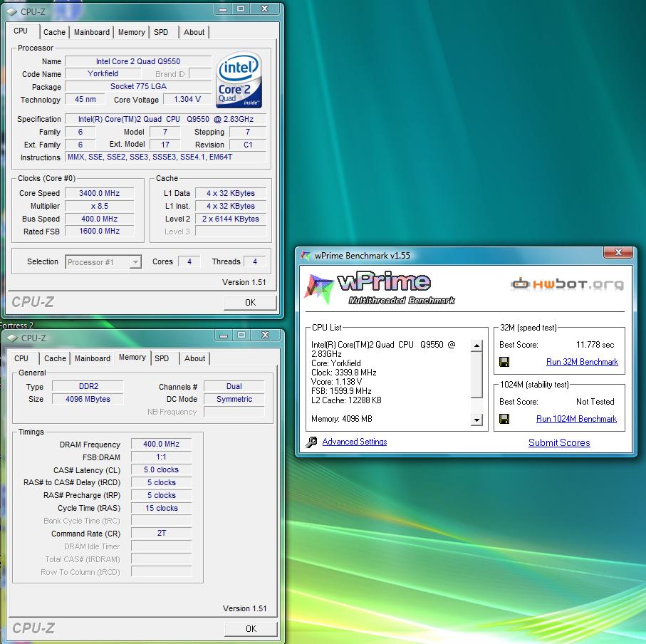Image resolution: width=646 pixels, height=644 pixels.
Task: Click the HWBOT.org logo
Action: [568, 284]
